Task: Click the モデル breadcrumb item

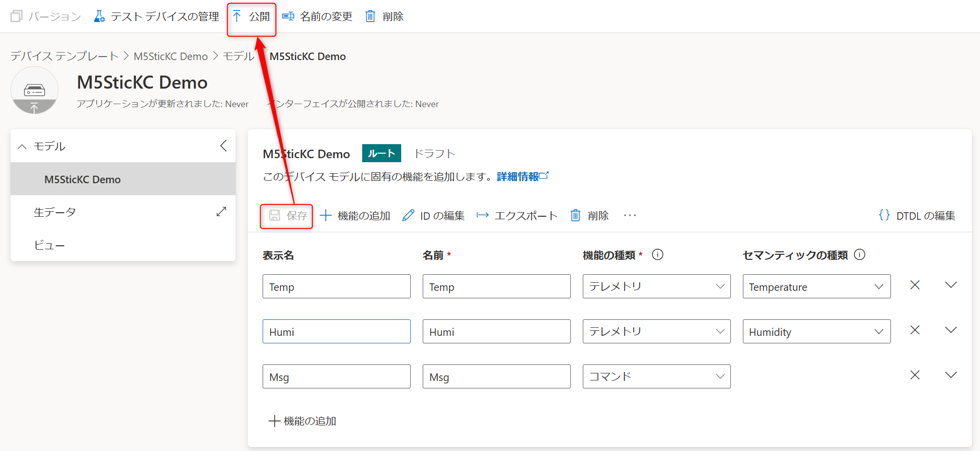Action: (x=239, y=56)
